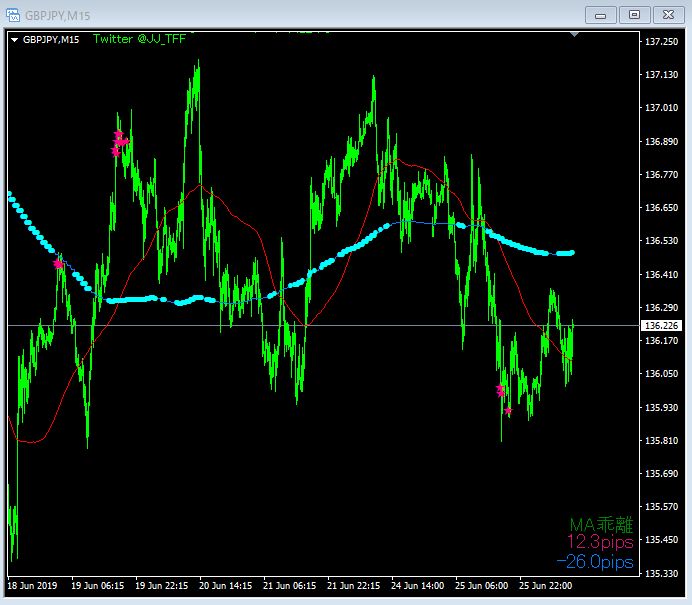This screenshot has width=692, height=605.
Task: Click the lowest pink star near 135.930
Action: pyautogui.click(x=508, y=411)
